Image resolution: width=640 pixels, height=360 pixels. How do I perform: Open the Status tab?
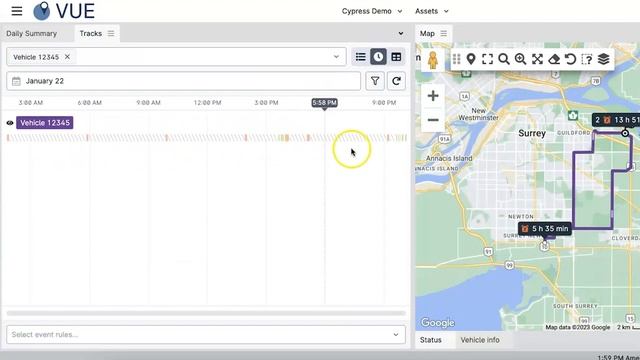(x=431, y=340)
